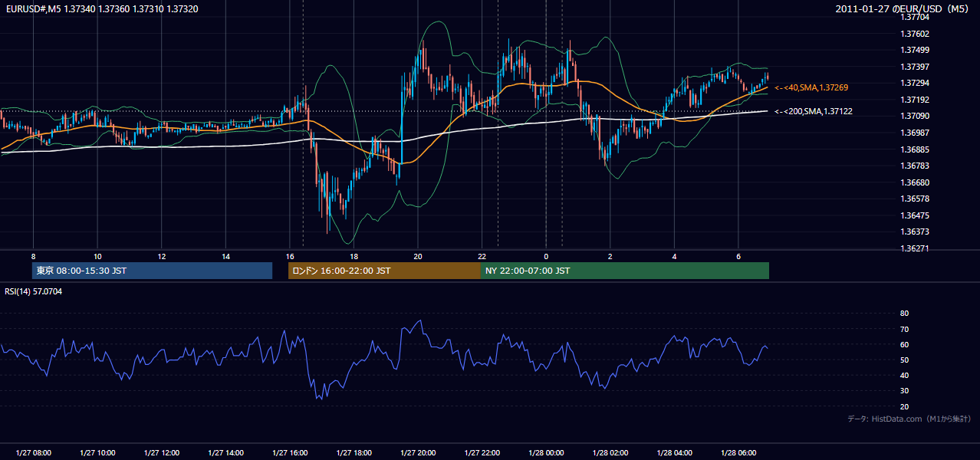Click the hour tick 18 under the price chart

354,256
